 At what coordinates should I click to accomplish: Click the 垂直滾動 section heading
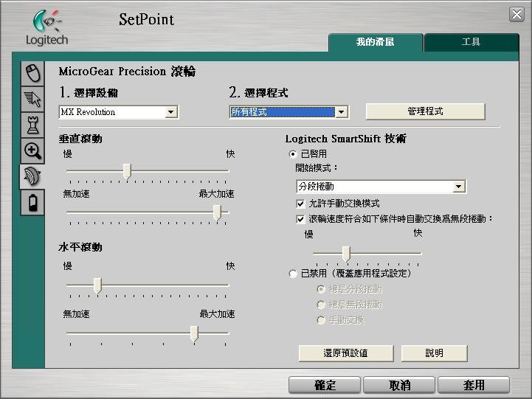click(x=80, y=139)
